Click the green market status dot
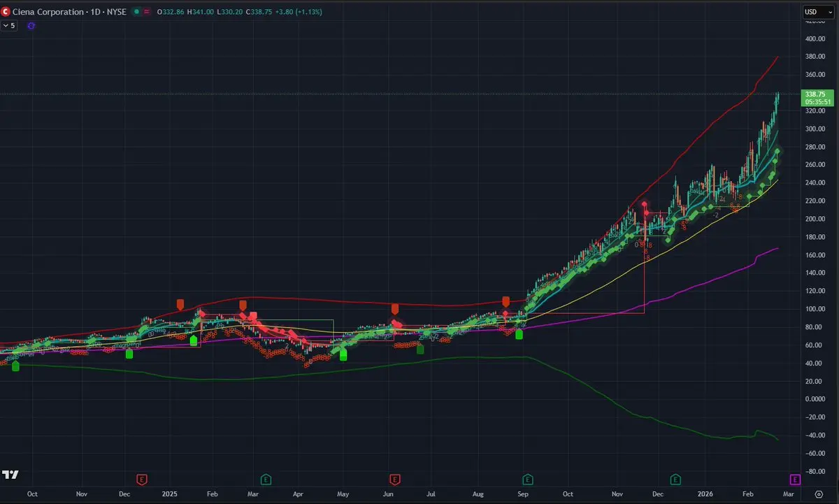This screenshot has width=839, height=504. [136, 12]
